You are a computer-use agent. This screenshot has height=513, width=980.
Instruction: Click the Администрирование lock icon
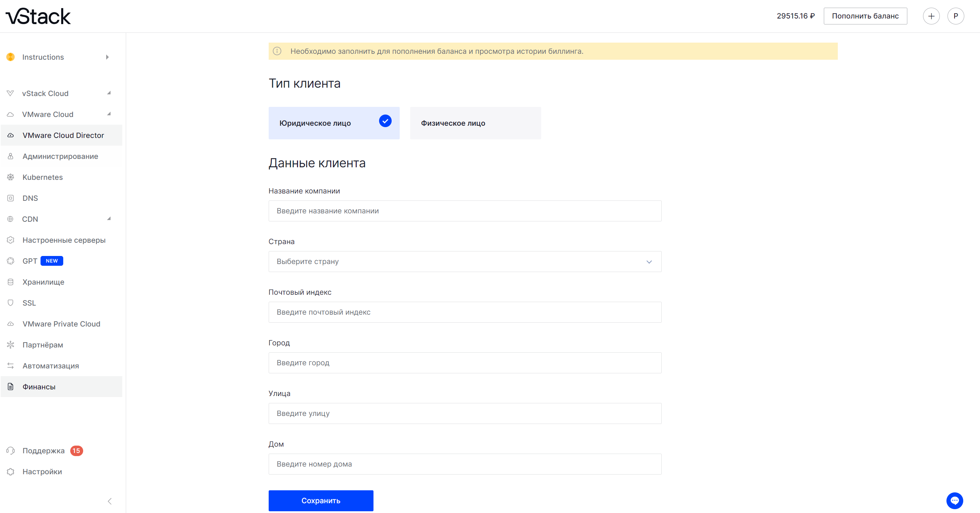point(10,156)
